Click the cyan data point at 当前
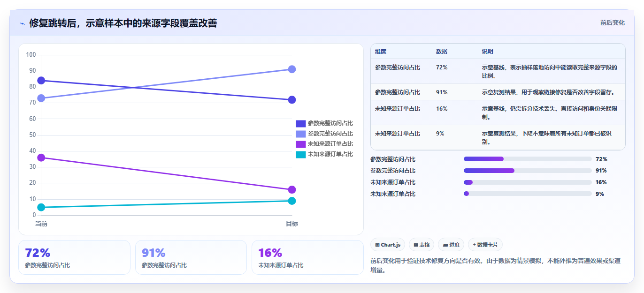This screenshot has height=293, width=644. (41, 207)
